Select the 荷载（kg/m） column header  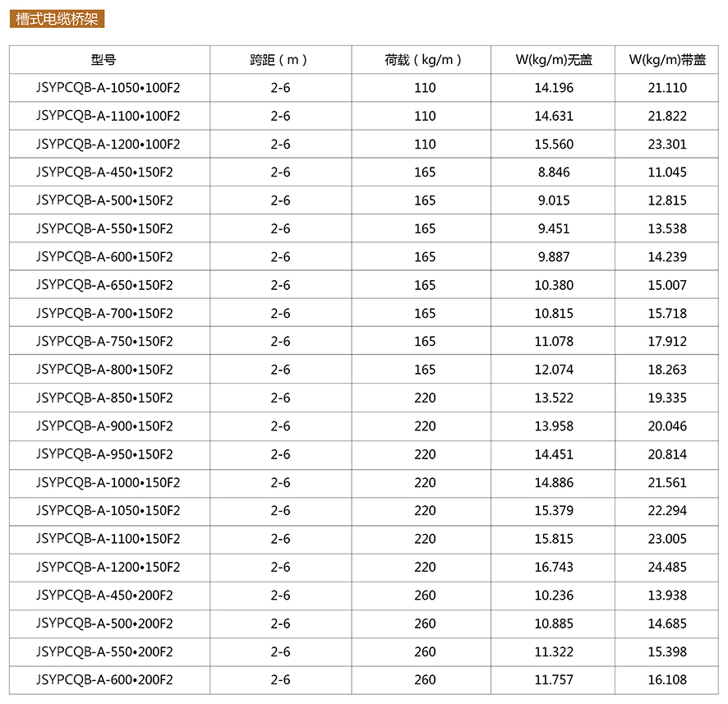pyautogui.click(x=424, y=60)
